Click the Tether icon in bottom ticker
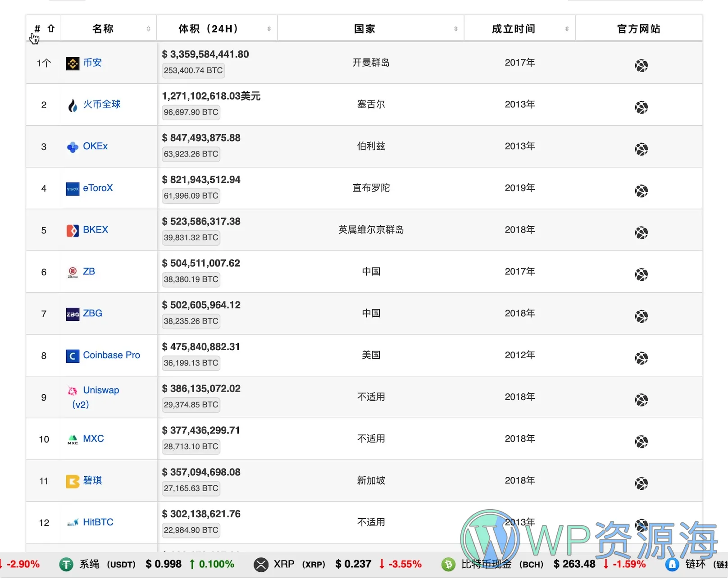Screen dimensions: 728x579 click(66, 564)
